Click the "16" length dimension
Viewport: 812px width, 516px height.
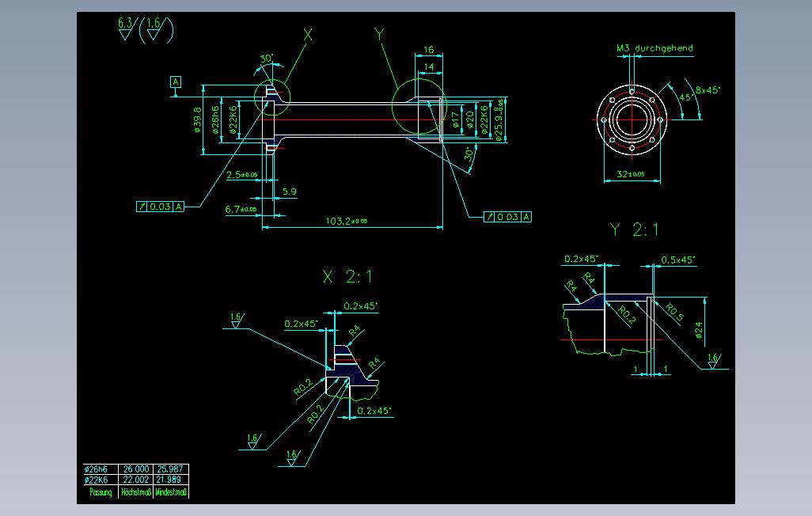(x=429, y=50)
